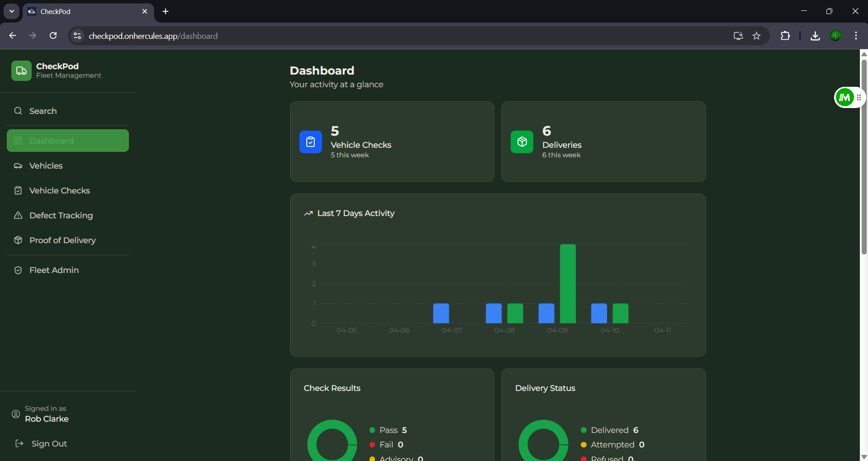Select Vehicles in the sidebar

coord(45,166)
